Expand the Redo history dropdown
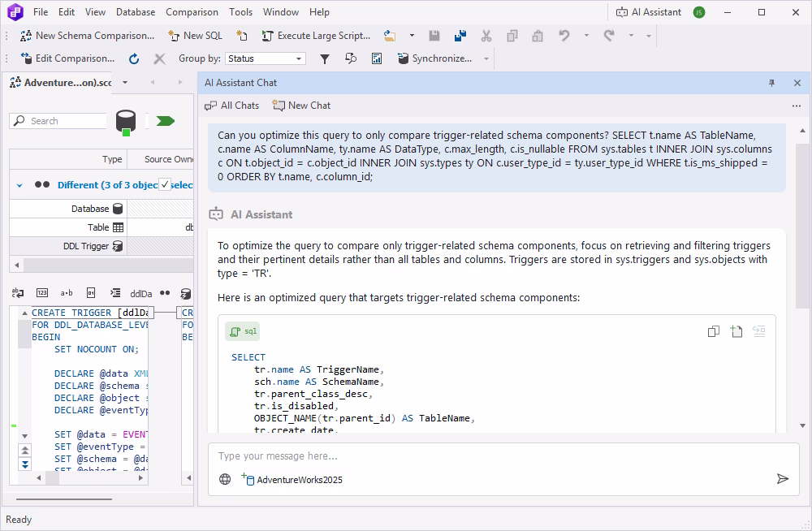812x531 pixels. (631, 36)
